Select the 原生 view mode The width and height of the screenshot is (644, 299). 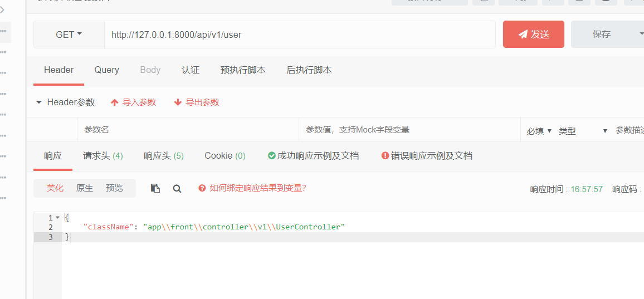tap(85, 189)
